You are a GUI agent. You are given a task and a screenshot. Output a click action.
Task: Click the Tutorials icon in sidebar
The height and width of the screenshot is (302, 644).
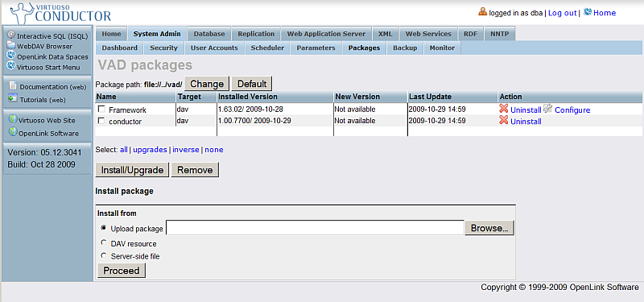(13, 98)
